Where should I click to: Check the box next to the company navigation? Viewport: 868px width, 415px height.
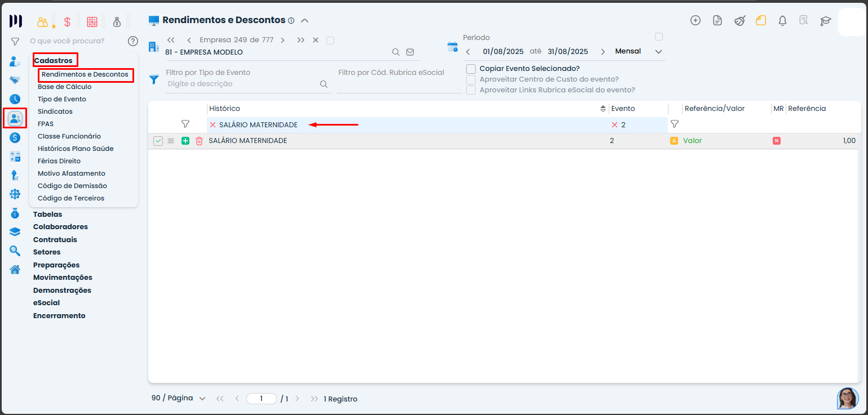[330, 40]
